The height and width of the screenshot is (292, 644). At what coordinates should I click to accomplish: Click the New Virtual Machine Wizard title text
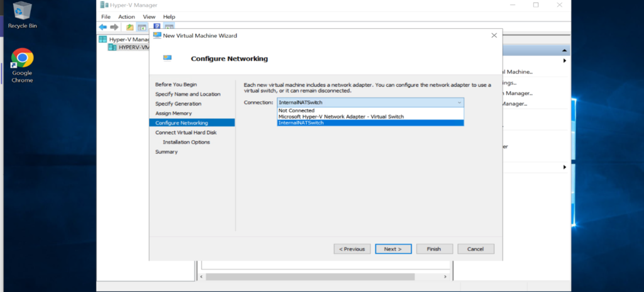pyautogui.click(x=200, y=36)
